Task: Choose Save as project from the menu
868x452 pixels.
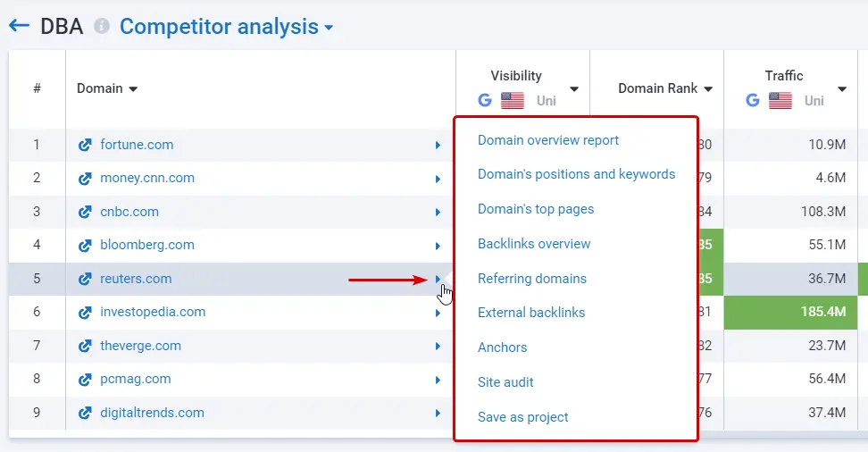Action: click(523, 417)
